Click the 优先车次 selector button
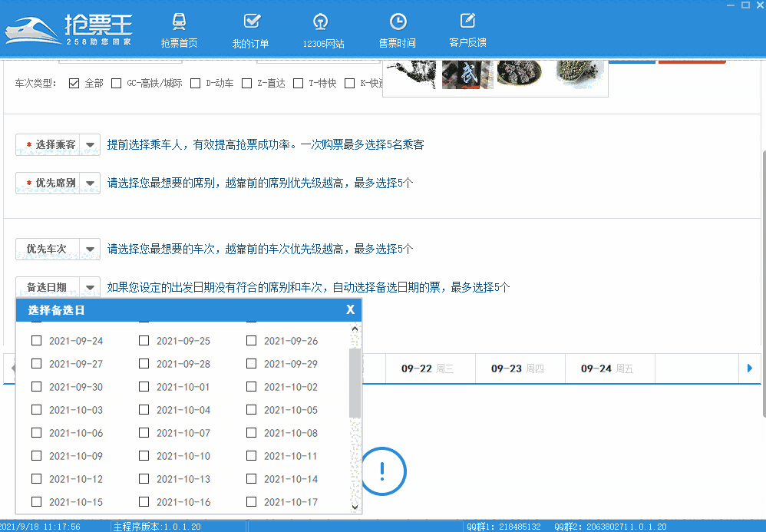The width and height of the screenshot is (766, 532). [49, 249]
